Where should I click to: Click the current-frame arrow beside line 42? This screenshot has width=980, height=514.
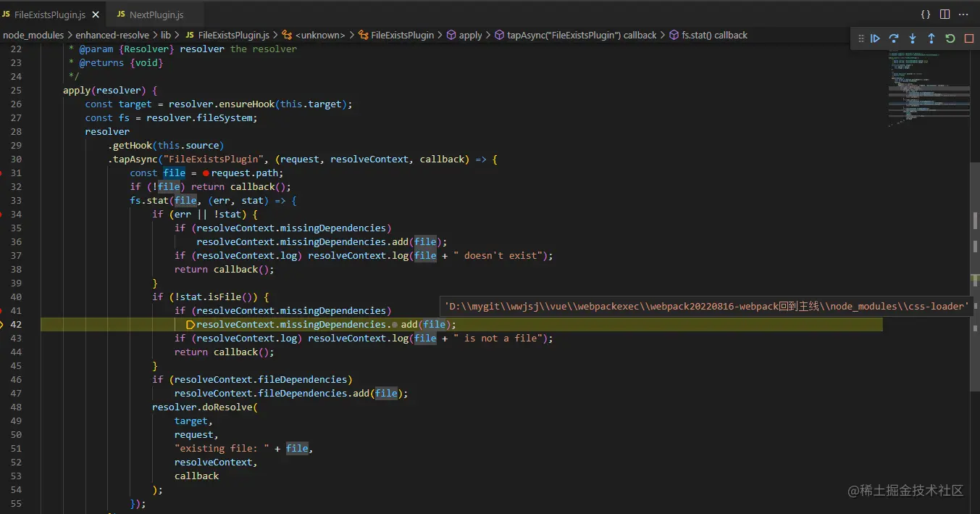(x=2, y=325)
